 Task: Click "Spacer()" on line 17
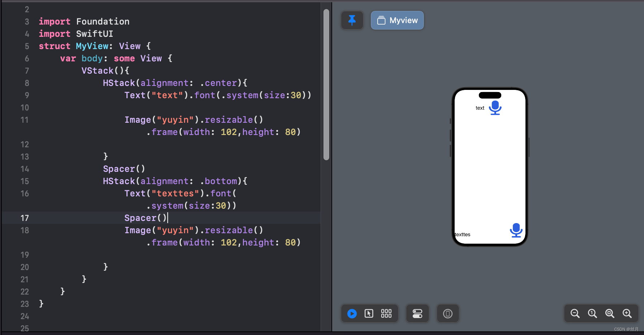pos(146,218)
